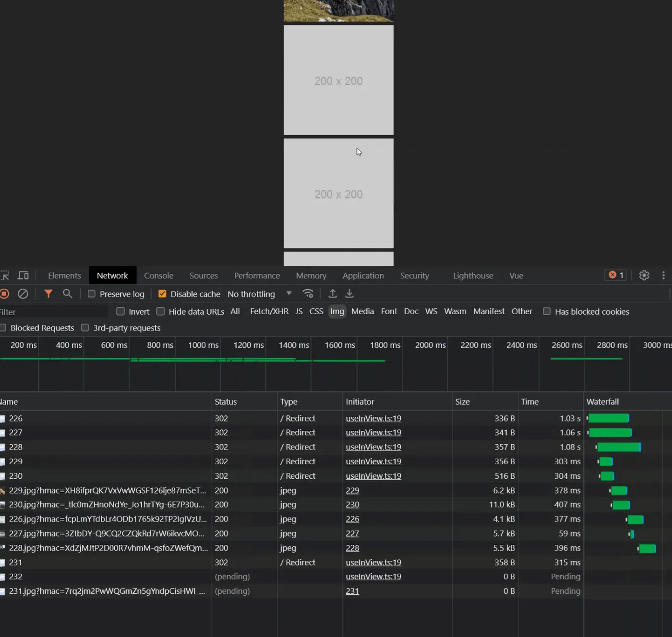Viewport: 672px width, 637px height.
Task: Toggle the device toolbar icon
Action: (x=23, y=275)
